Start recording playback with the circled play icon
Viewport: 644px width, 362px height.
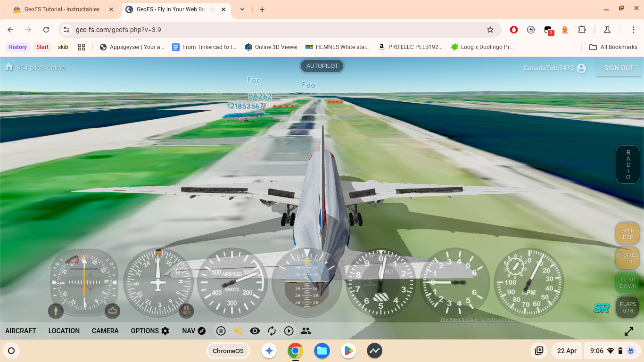(x=289, y=330)
